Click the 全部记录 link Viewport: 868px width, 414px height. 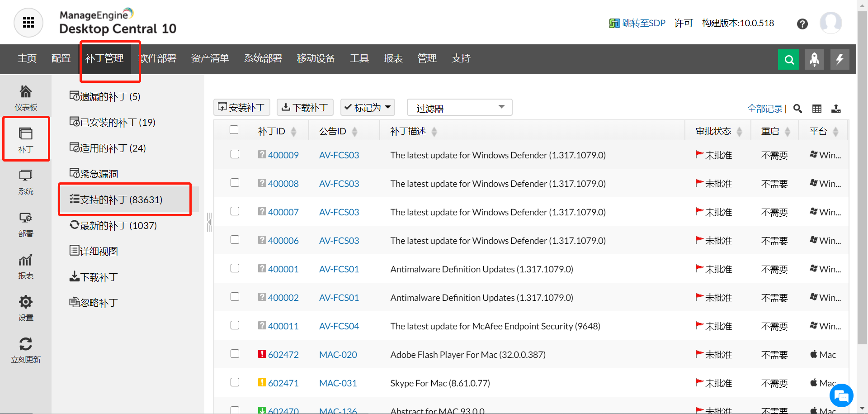click(765, 109)
